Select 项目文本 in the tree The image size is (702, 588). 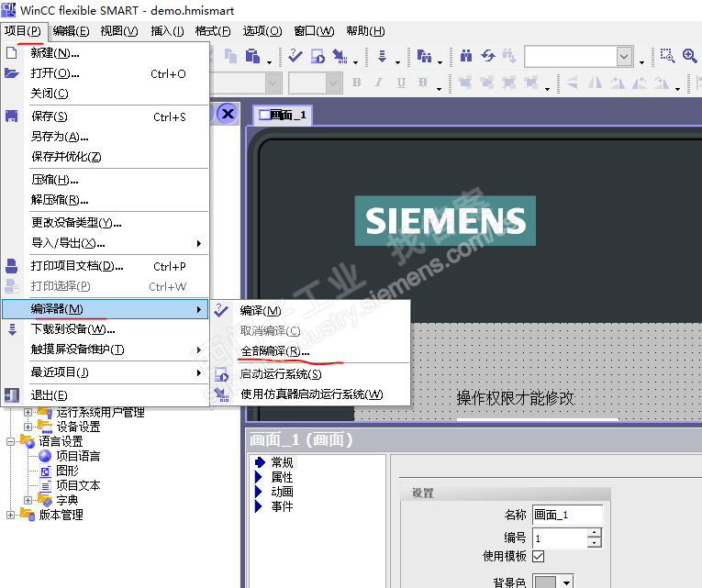click(78, 485)
